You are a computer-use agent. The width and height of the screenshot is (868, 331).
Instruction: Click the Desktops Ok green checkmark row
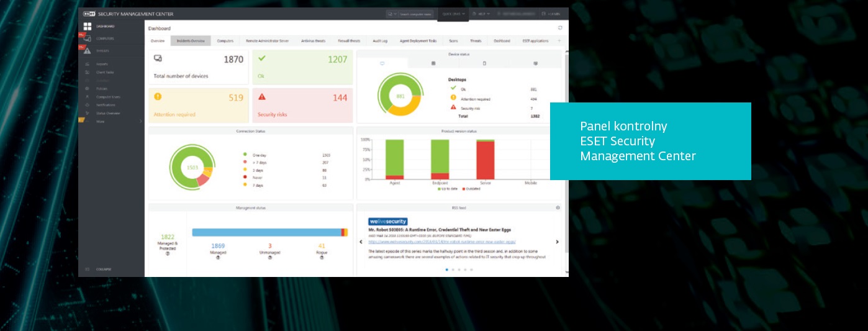point(494,89)
